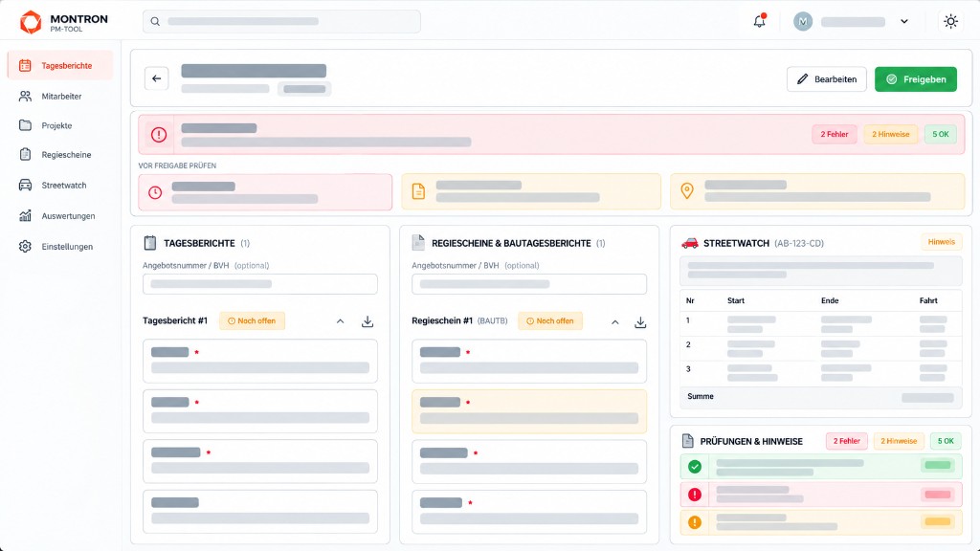
Task: Click the Fahrt column header
Action: pyautogui.click(x=928, y=300)
